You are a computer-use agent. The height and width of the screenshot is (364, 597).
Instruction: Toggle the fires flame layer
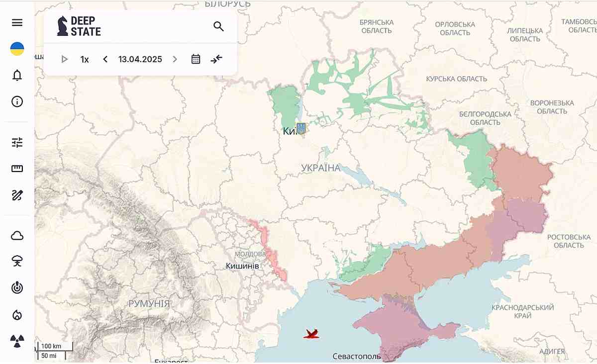click(17, 315)
